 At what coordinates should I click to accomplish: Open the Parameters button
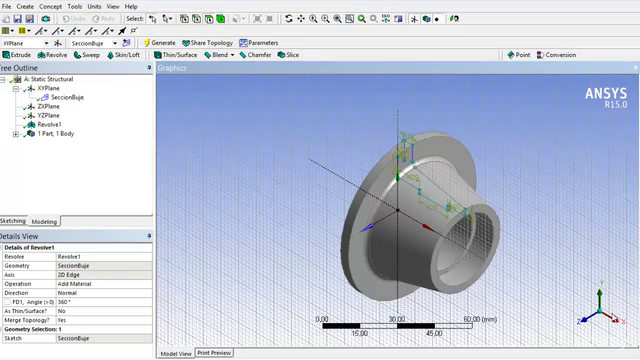coord(259,43)
